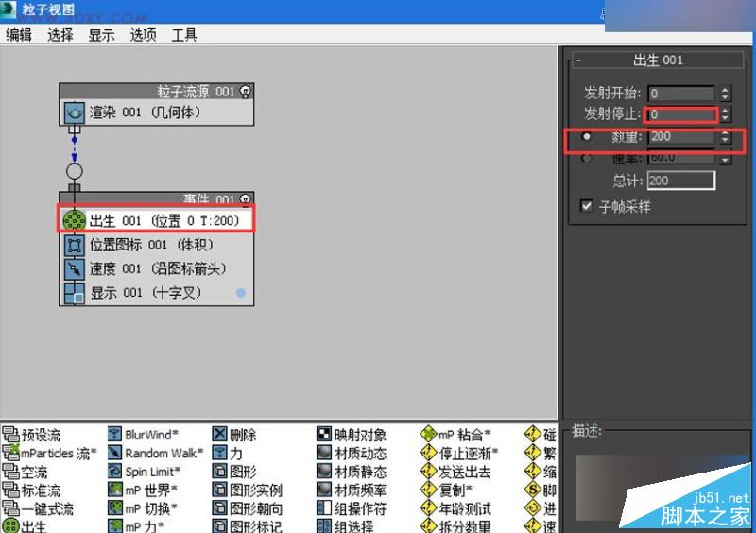Click the 数量 value field
Viewport: 756px width, 533px height.
(680, 136)
